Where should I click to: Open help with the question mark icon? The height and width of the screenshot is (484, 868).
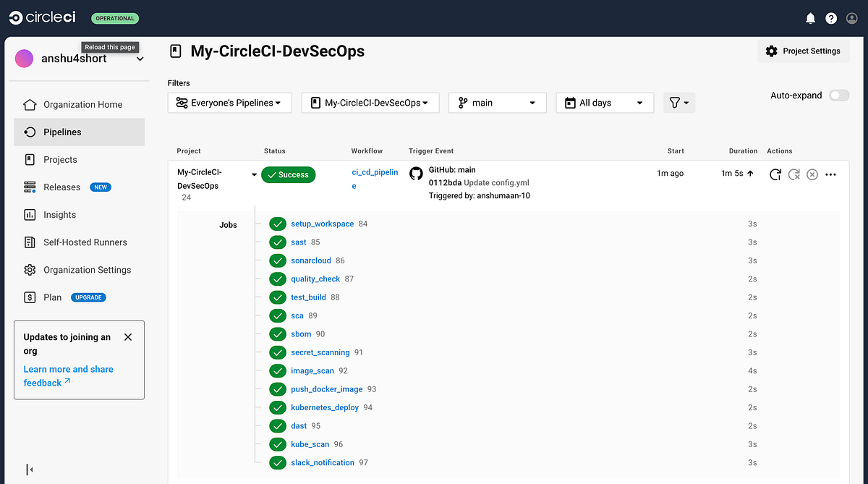[x=830, y=17]
